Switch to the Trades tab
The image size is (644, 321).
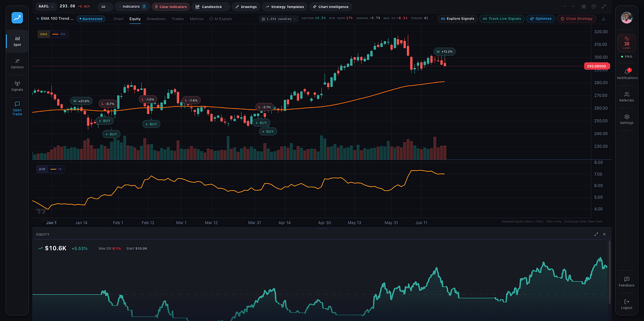(x=178, y=19)
